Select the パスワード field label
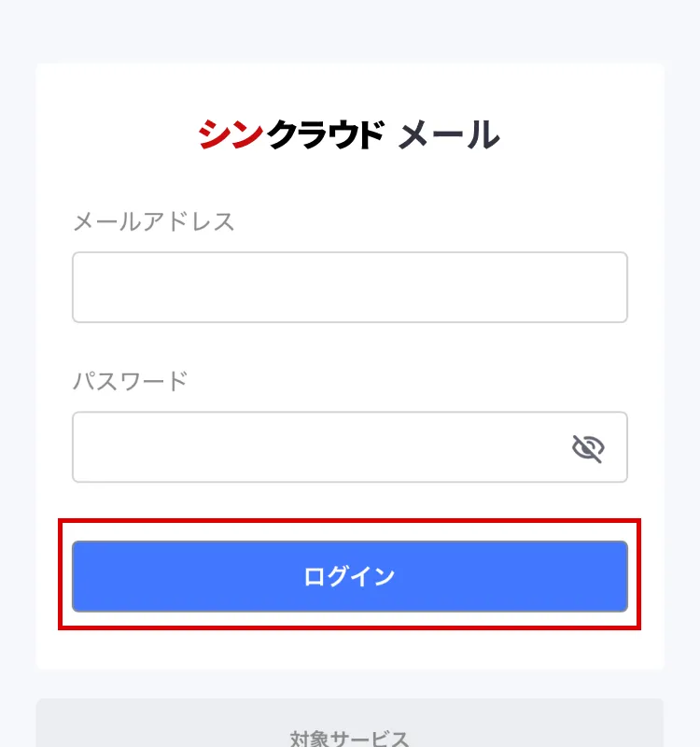 [x=131, y=381]
